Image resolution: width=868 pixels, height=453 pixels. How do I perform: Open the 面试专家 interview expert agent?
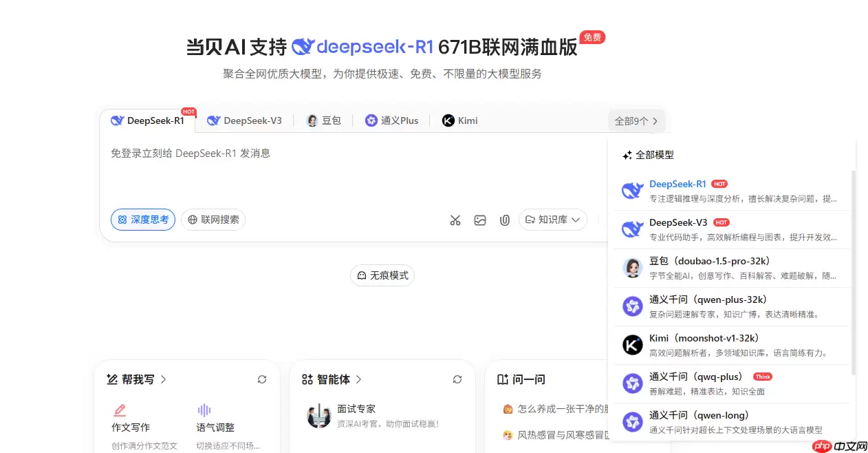(355, 415)
